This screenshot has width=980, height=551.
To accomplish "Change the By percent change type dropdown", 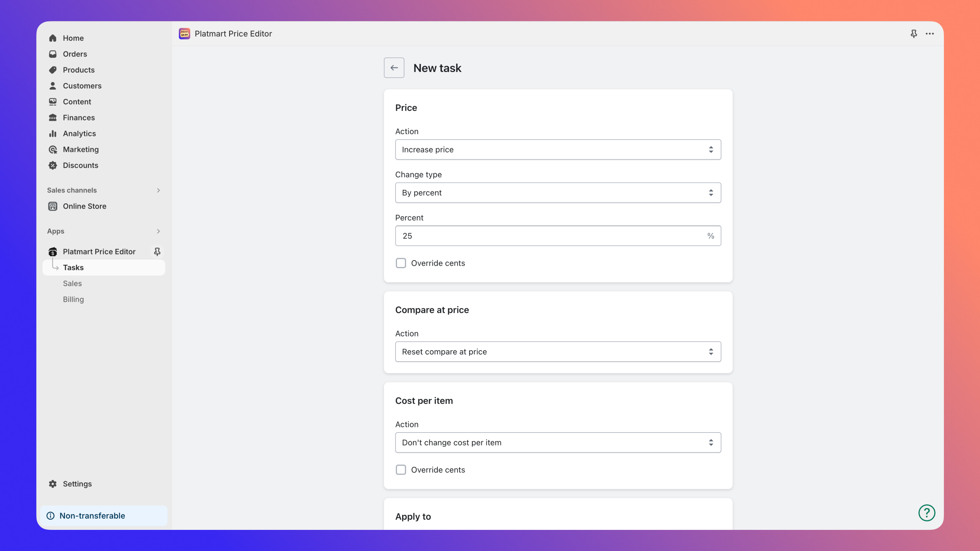I will pyautogui.click(x=558, y=193).
